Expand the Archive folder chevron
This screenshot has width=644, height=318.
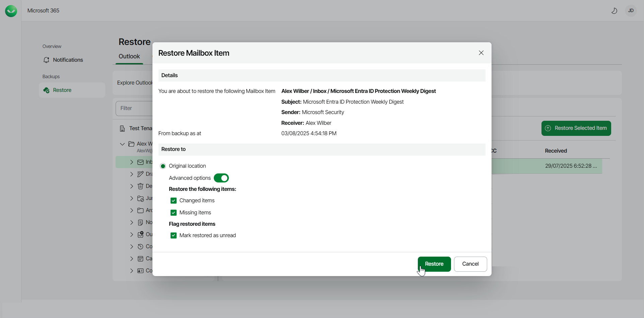point(131,210)
